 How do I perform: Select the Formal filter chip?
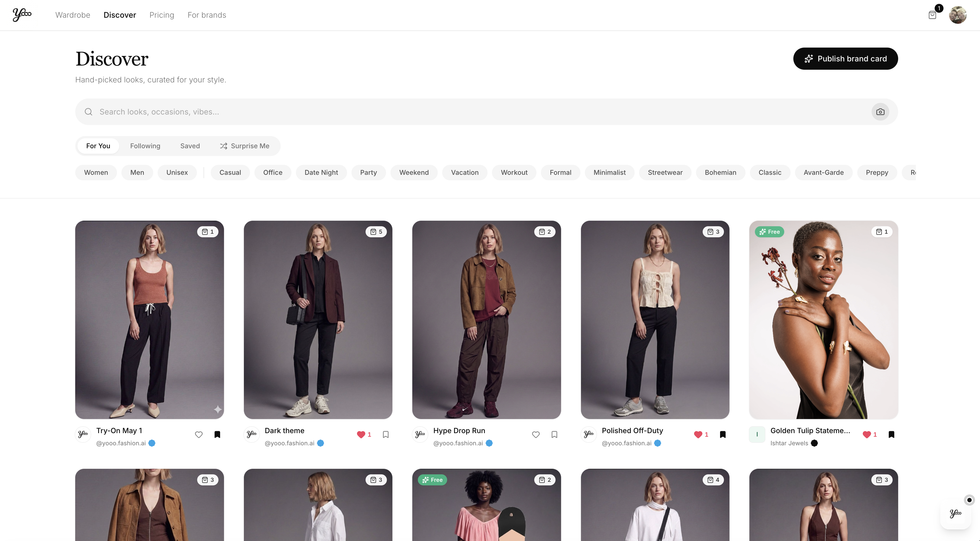click(561, 172)
